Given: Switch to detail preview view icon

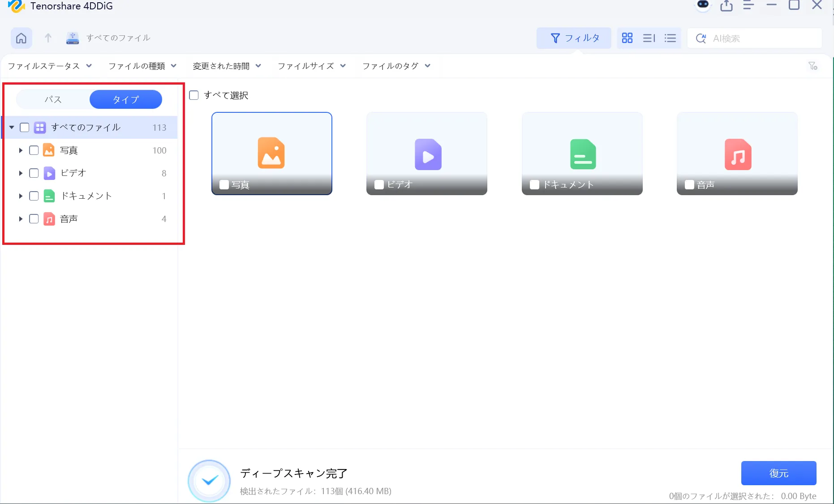Looking at the screenshot, I should [649, 38].
